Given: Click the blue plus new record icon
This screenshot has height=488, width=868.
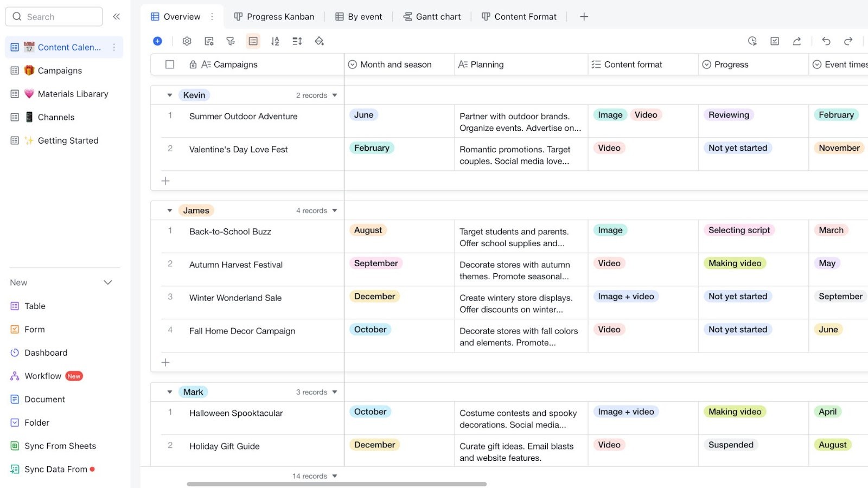Looking at the screenshot, I should coord(158,41).
